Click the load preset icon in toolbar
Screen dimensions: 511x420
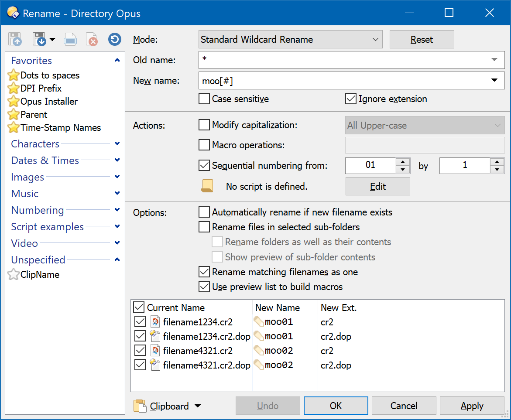(x=15, y=39)
